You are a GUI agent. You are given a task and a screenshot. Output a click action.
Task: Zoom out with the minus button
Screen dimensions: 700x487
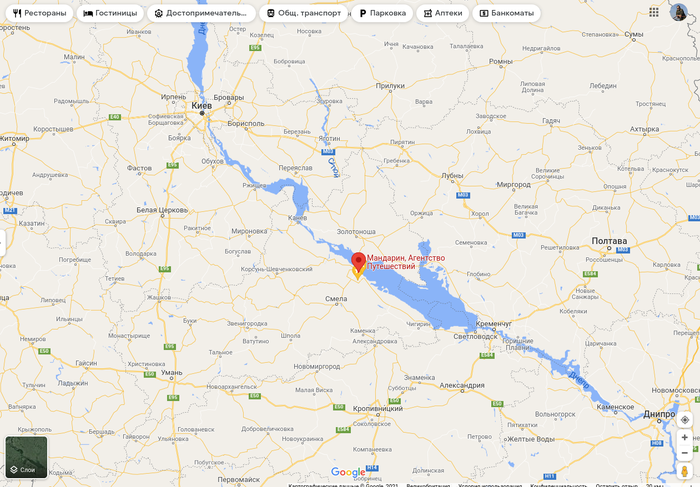click(684, 453)
